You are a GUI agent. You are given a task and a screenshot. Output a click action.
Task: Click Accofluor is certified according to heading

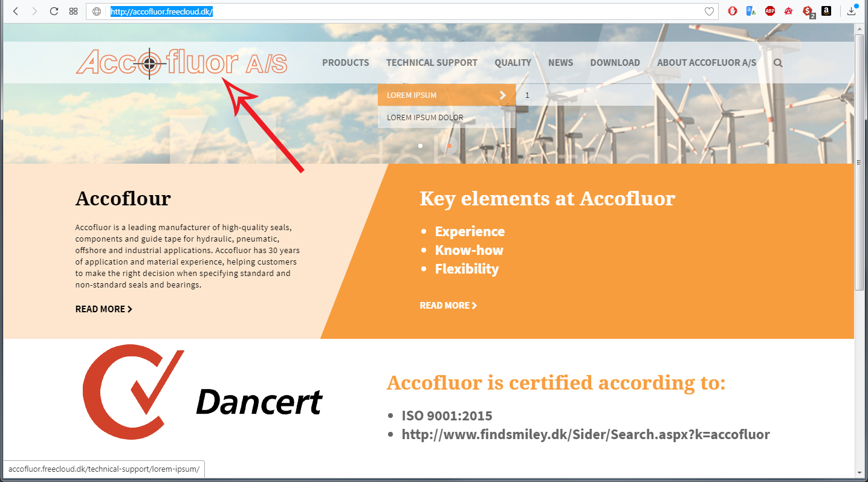[x=556, y=382]
